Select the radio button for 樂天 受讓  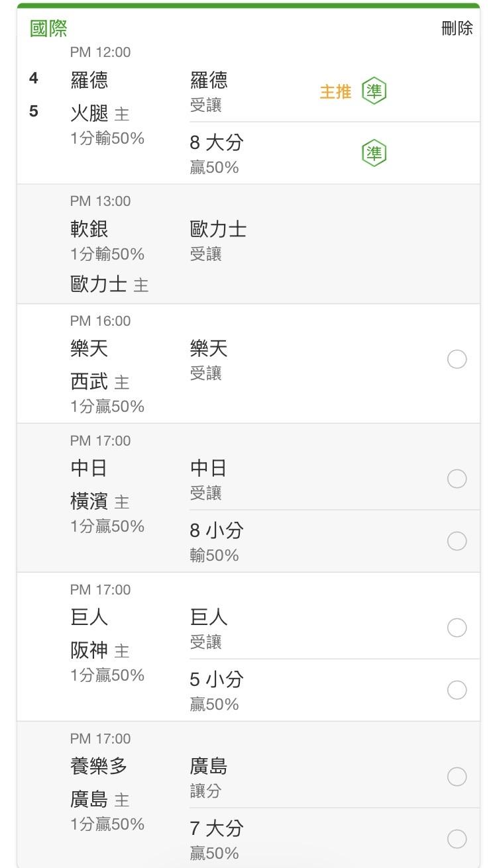coord(457,360)
